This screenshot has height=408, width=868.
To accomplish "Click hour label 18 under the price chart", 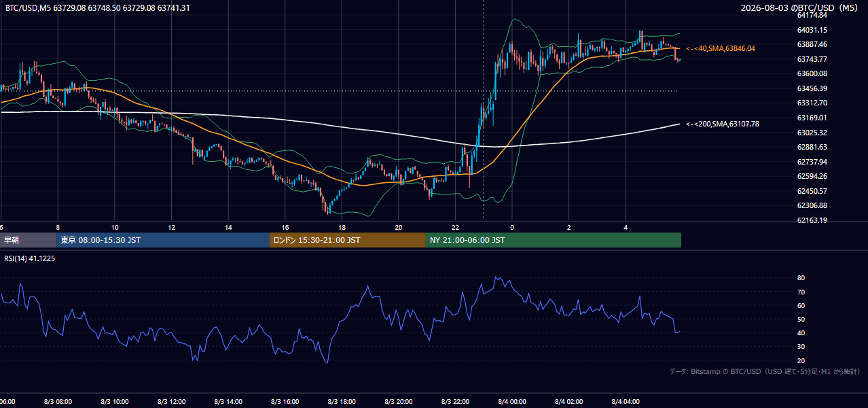I will 342,228.
